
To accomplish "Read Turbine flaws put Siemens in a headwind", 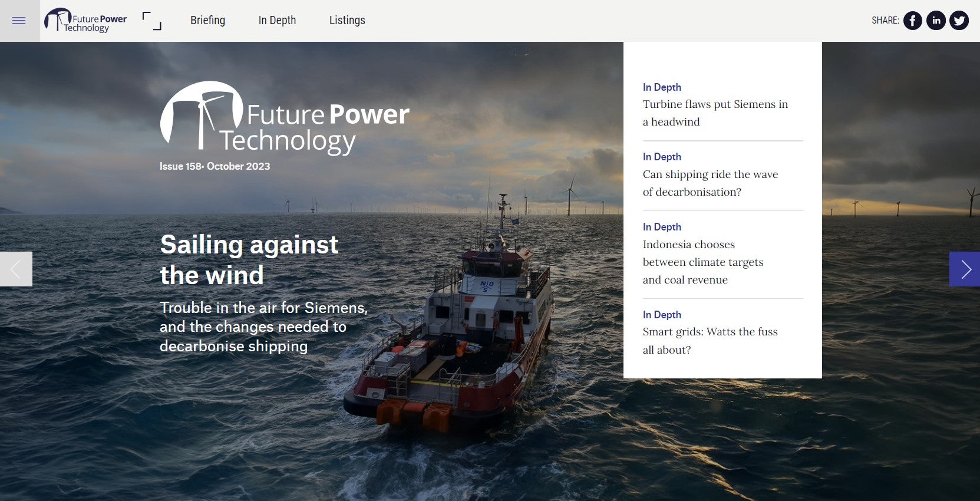I will [715, 113].
